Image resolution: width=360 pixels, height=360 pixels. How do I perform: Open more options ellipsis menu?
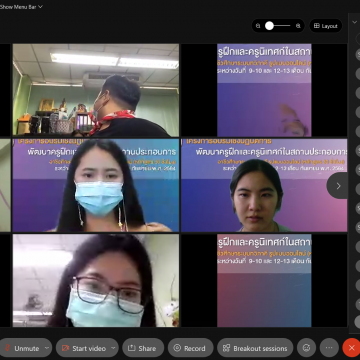(329, 348)
